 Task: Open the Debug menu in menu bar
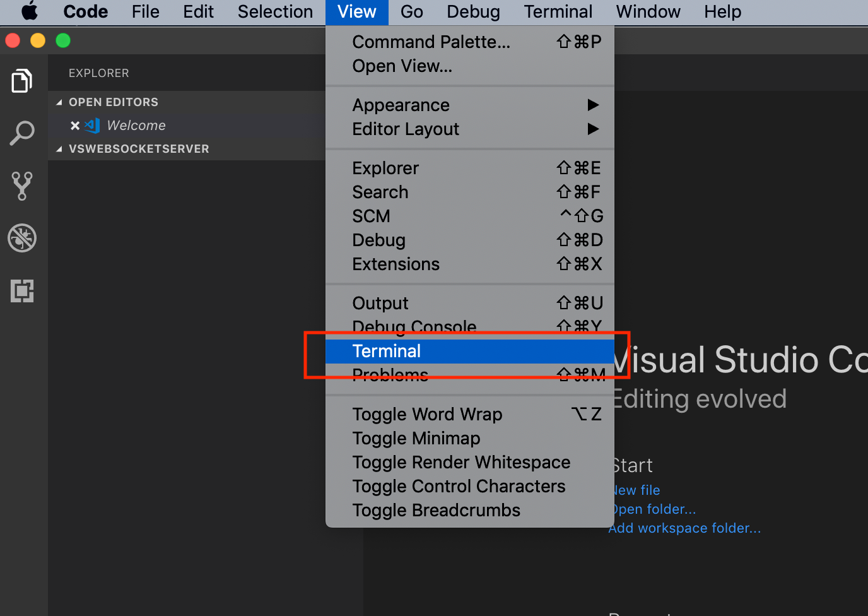(474, 12)
